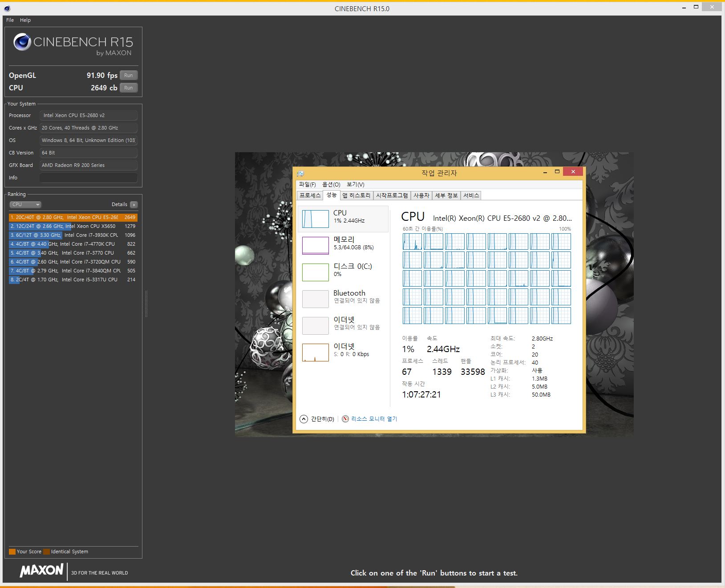This screenshot has width=725, height=588.
Task: Select 이더넷 thumbnail showing 0 Kbps
Action: pyautogui.click(x=316, y=352)
